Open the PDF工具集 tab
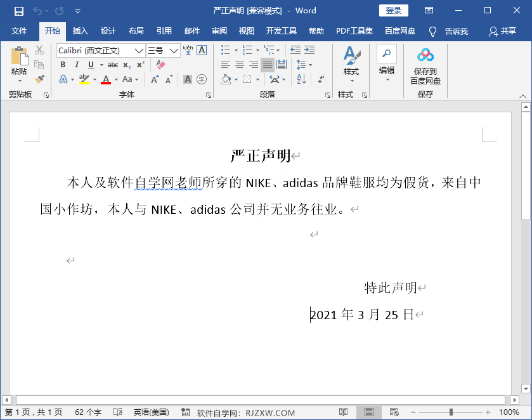Image resolution: width=532 pixels, height=420 pixels. tap(354, 30)
